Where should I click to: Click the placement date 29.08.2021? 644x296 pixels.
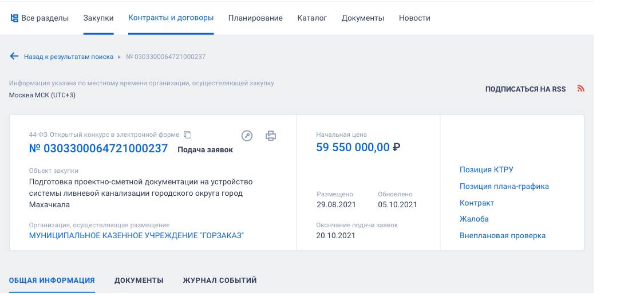[x=336, y=204]
